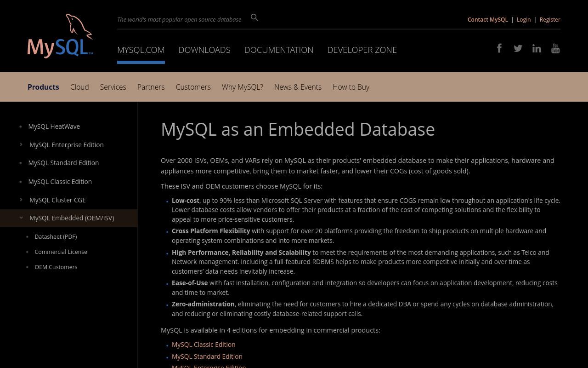Follow MySQL Standard Edition link in article

click(207, 356)
